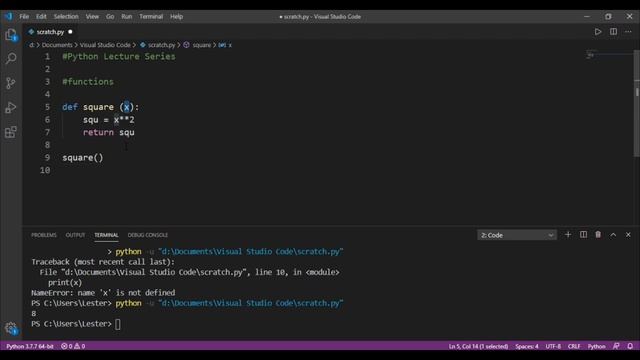Switch to the Output panel tab
This screenshot has height=360, width=640.
[x=75, y=235]
